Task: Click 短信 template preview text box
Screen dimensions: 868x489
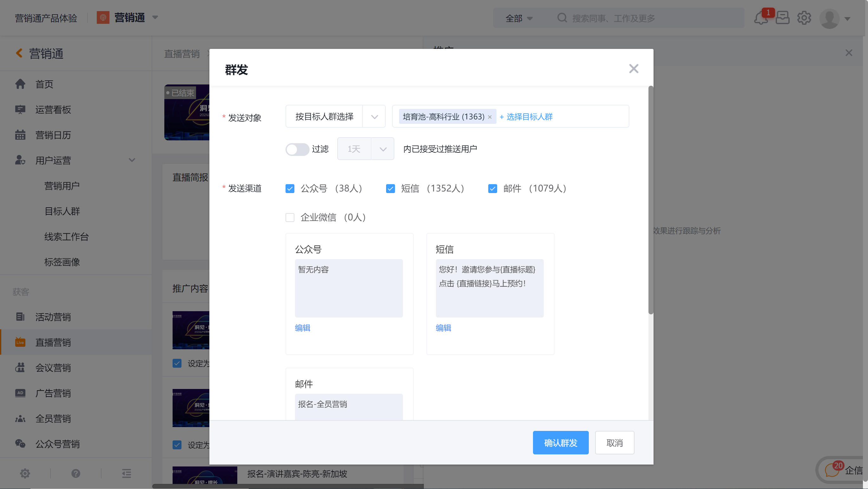Action: (x=489, y=288)
